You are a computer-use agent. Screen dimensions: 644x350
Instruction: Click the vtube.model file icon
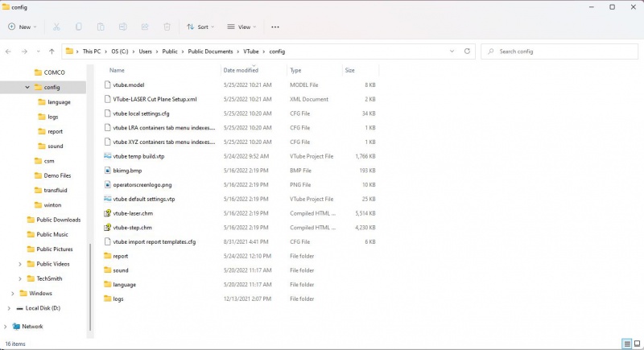[x=108, y=85]
